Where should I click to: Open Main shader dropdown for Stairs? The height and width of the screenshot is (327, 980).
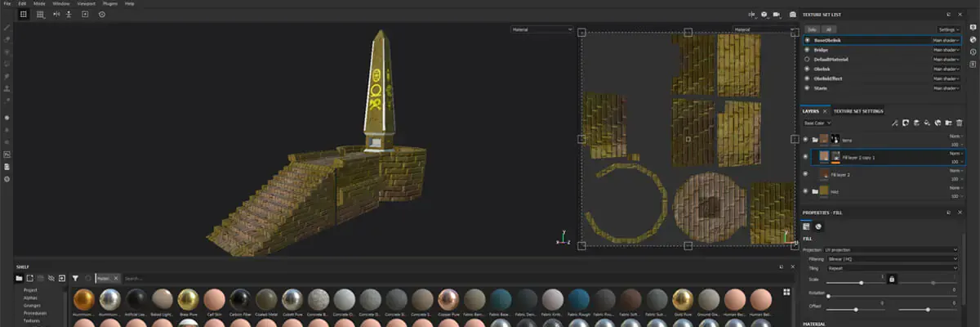coord(947,88)
